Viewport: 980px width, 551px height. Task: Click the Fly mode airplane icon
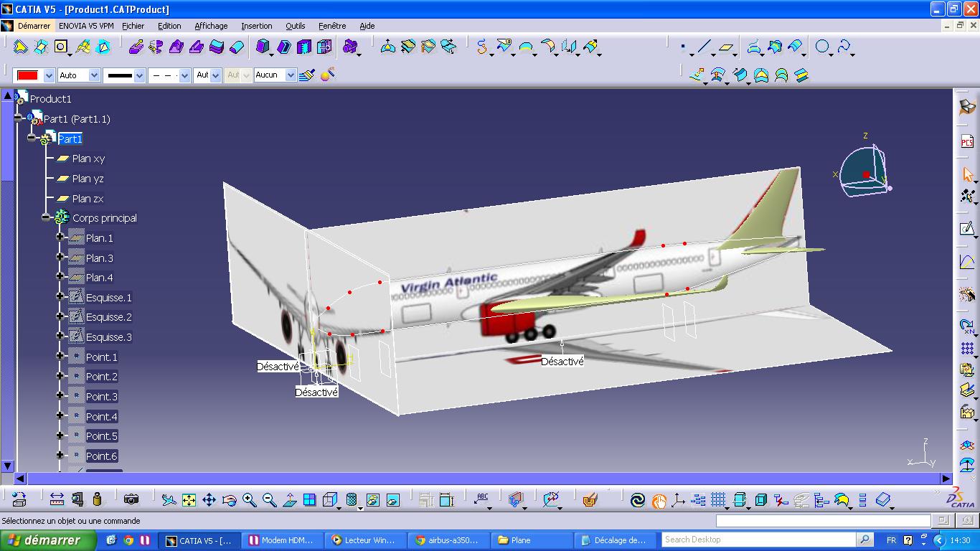tap(169, 500)
